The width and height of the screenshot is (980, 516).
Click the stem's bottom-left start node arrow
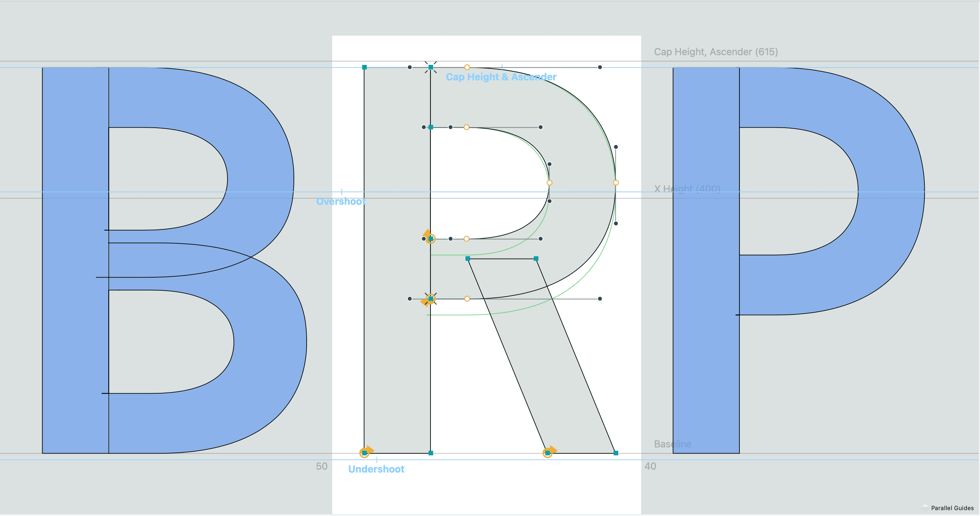point(364,453)
